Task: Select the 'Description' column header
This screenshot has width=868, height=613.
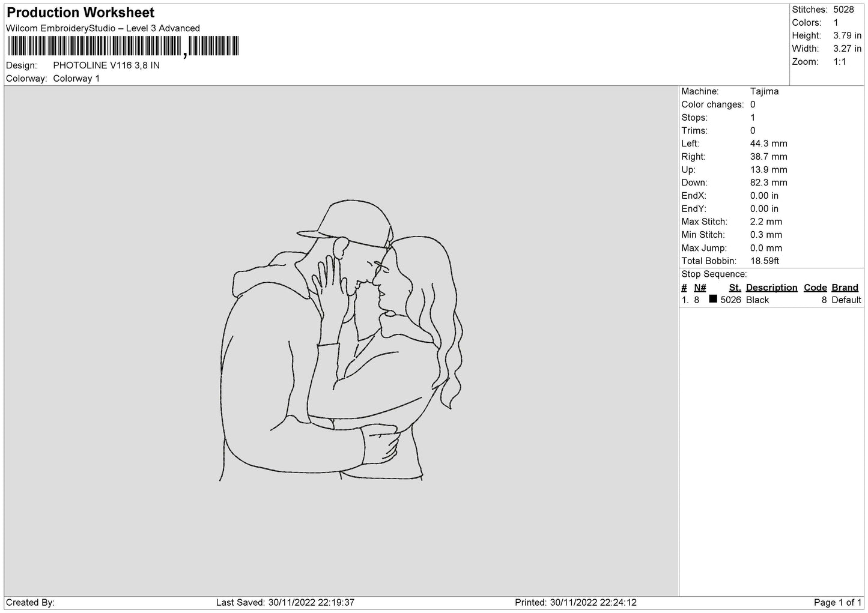Action: pos(771,288)
